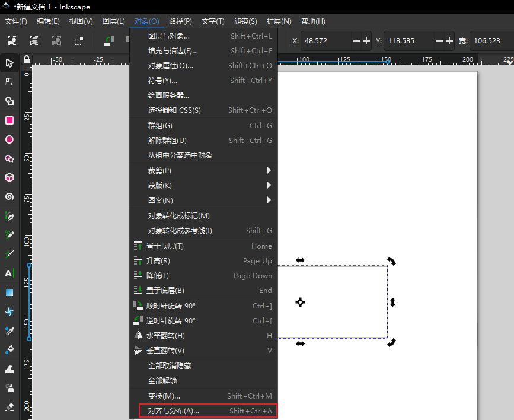Choose 水平翻转(H) menu entry
514x420 pixels.
203,335
